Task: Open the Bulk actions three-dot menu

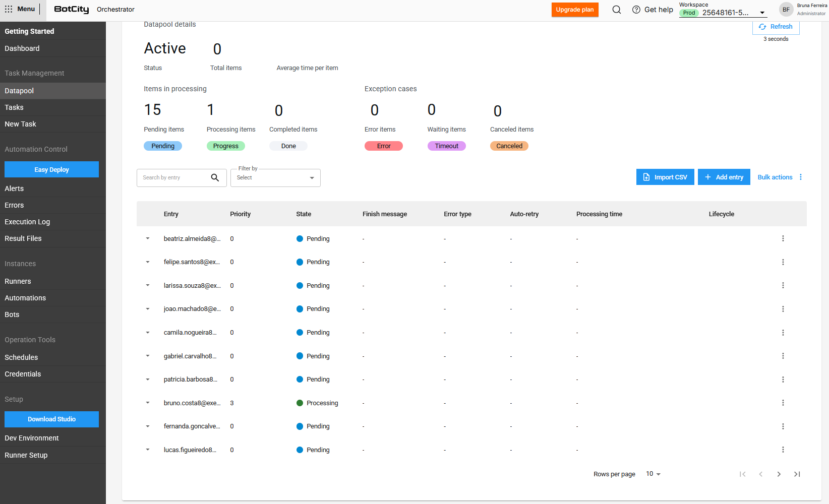Action: click(801, 177)
